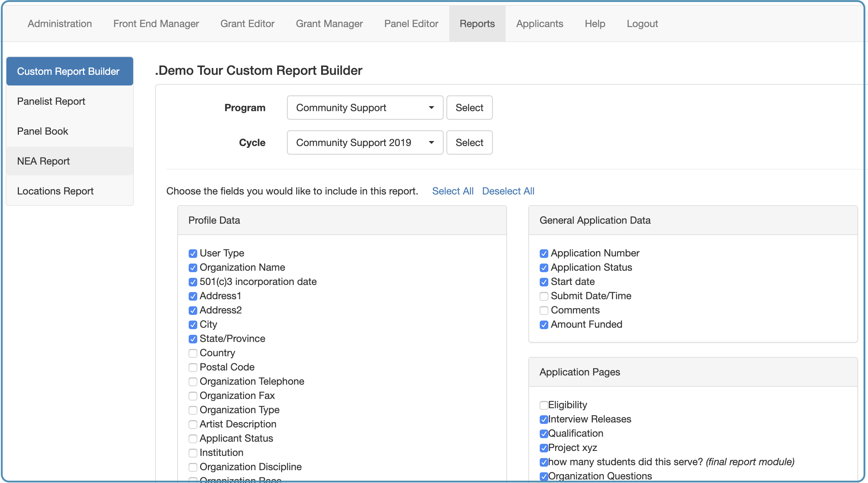Open Grant Editor section

(247, 24)
